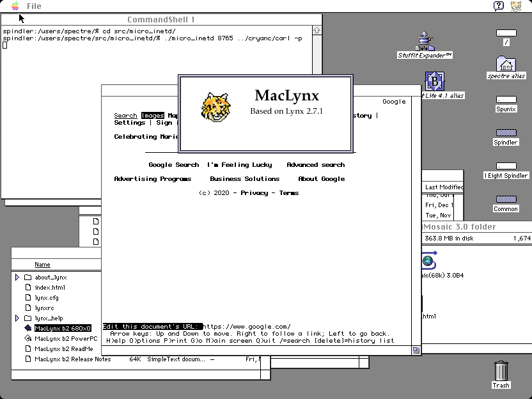This screenshot has width=532, height=399.
Task: Click the CommandShell scroll up arrow
Action: click(x=317, y=30)
